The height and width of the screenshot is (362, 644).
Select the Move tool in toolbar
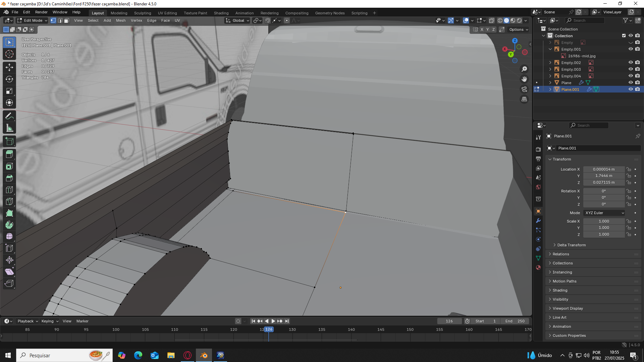tap(9, 67)
